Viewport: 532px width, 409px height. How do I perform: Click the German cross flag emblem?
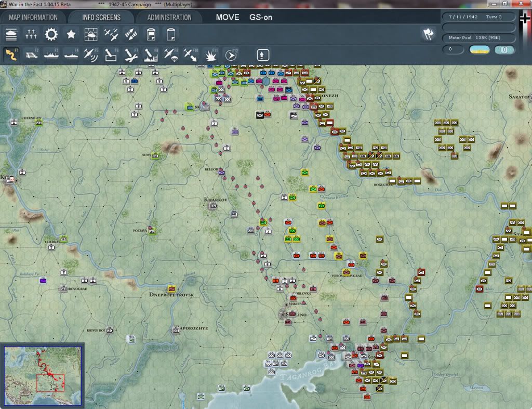tap(525, 18)
